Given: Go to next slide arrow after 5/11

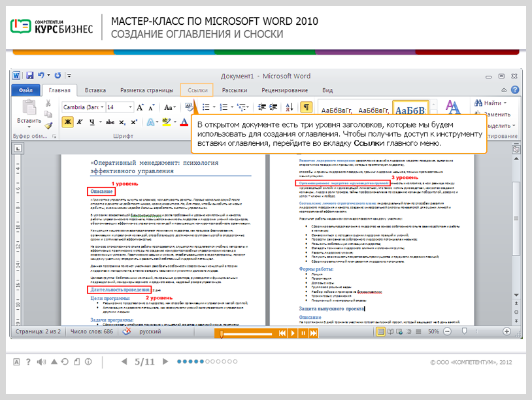Looking at the screenshot, I should pos(165,361).
